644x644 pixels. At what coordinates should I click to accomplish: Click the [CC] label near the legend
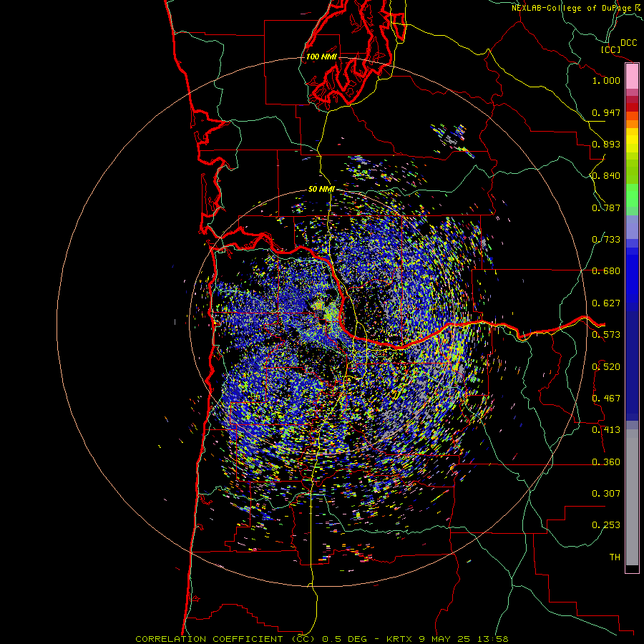click(610, 49)
